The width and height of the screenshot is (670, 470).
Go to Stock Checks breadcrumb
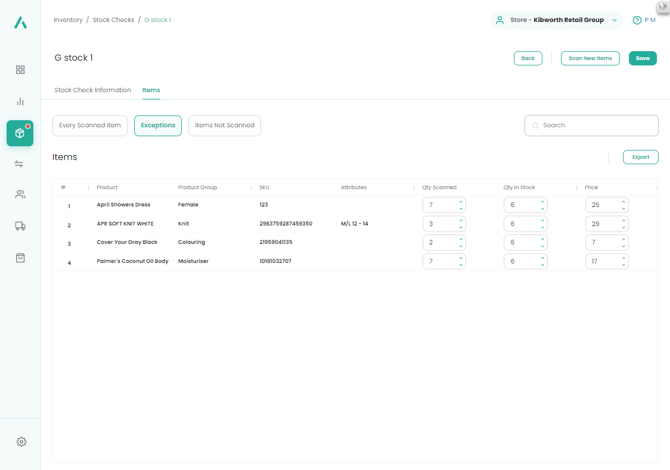113,20
